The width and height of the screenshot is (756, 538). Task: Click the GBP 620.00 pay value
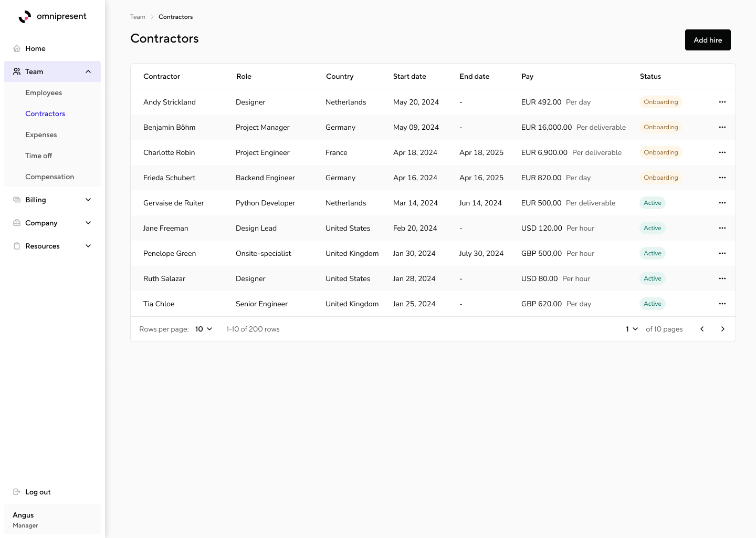coord(541,304)
